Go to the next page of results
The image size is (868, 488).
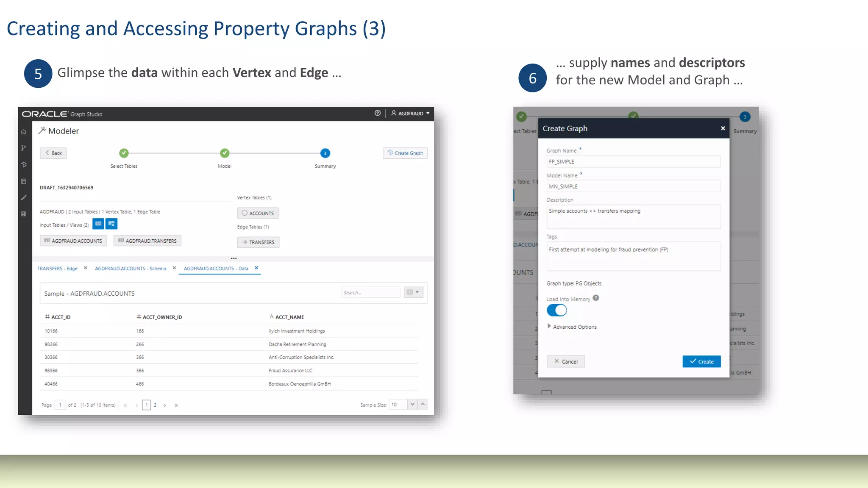(165, 405)
